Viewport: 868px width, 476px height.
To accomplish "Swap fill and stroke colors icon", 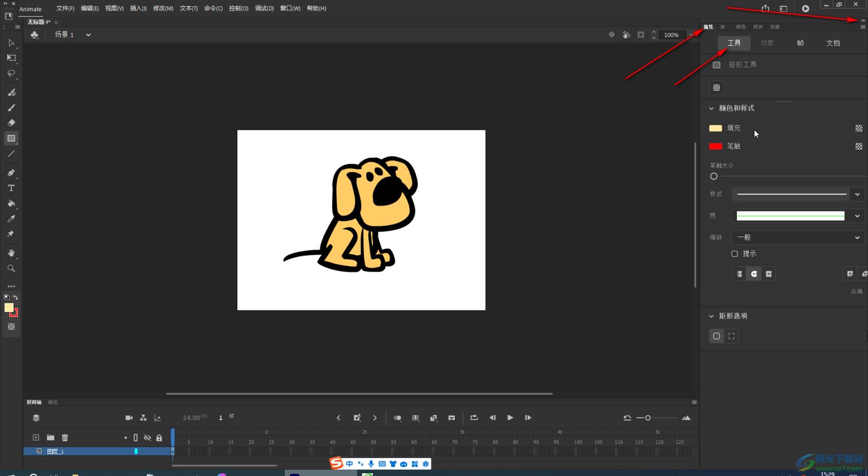I will (16, 298).
